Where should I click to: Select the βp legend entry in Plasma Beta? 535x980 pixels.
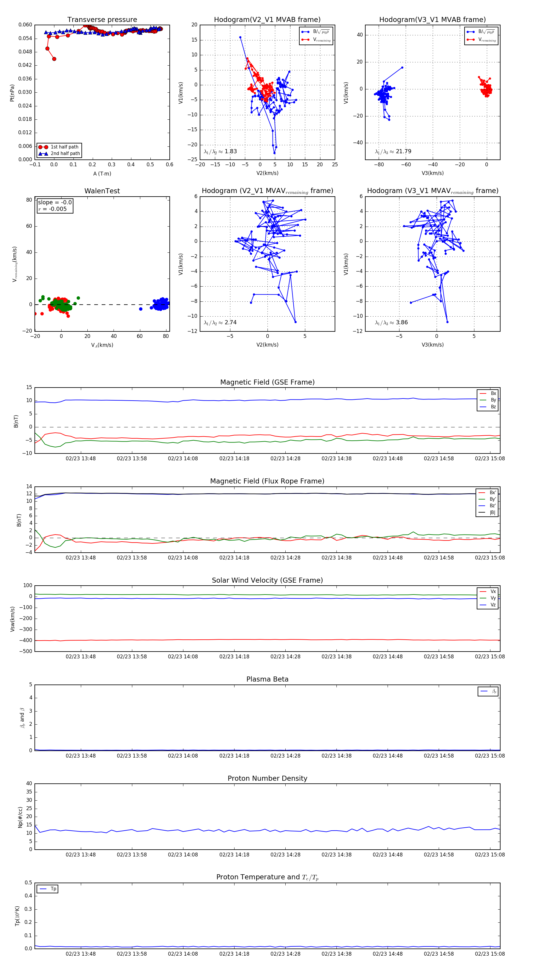488,691
